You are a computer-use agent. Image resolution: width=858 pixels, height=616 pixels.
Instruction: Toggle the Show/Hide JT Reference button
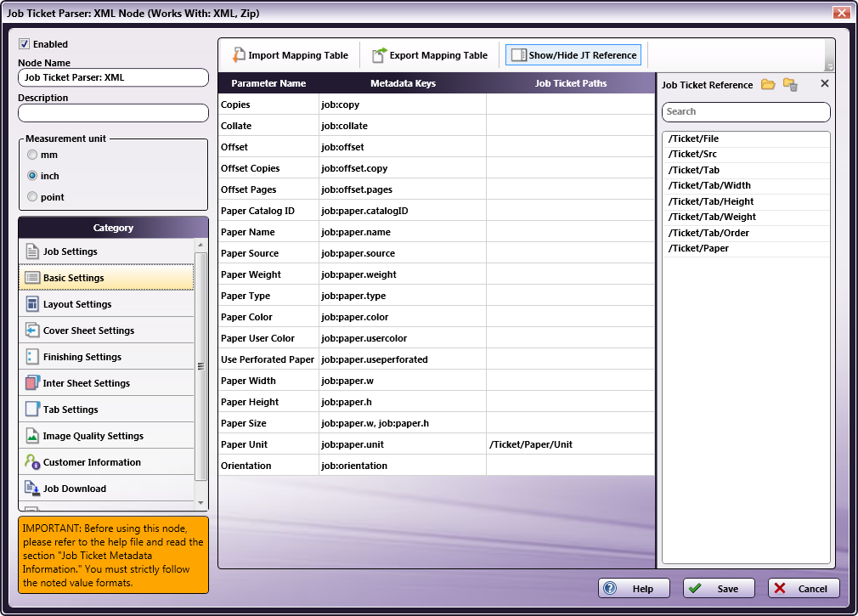tap(573, 54)
